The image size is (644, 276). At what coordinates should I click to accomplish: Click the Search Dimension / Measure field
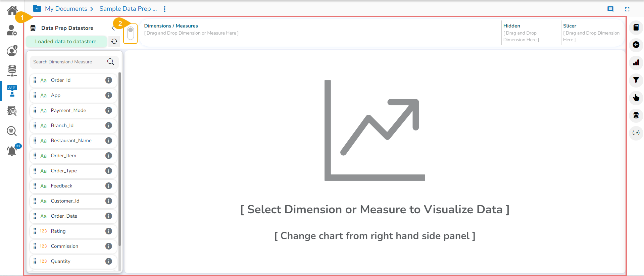tap(69, 62)
